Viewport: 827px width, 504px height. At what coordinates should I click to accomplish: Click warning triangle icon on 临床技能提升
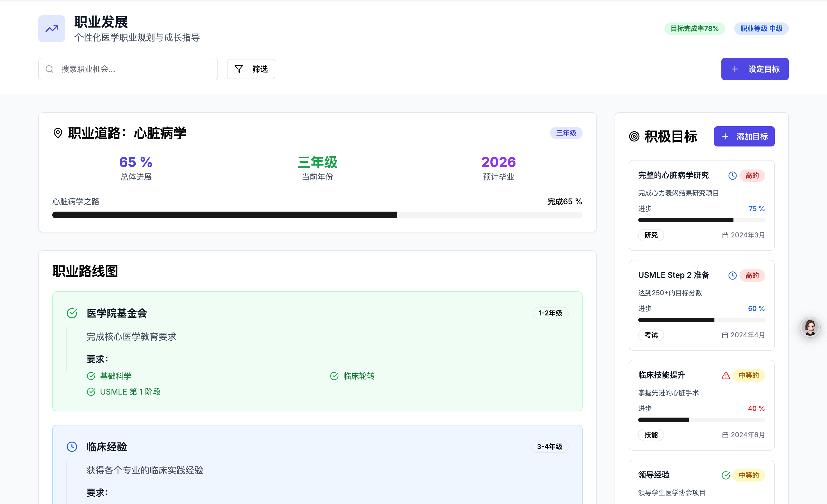(x=726, y=375)
